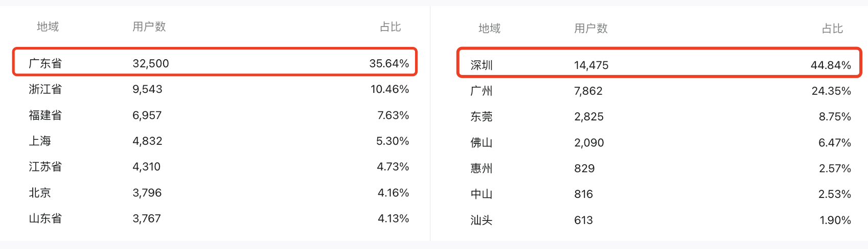Click the 福建省 region name
Screen dimensions: 868x249
point(45,115)
